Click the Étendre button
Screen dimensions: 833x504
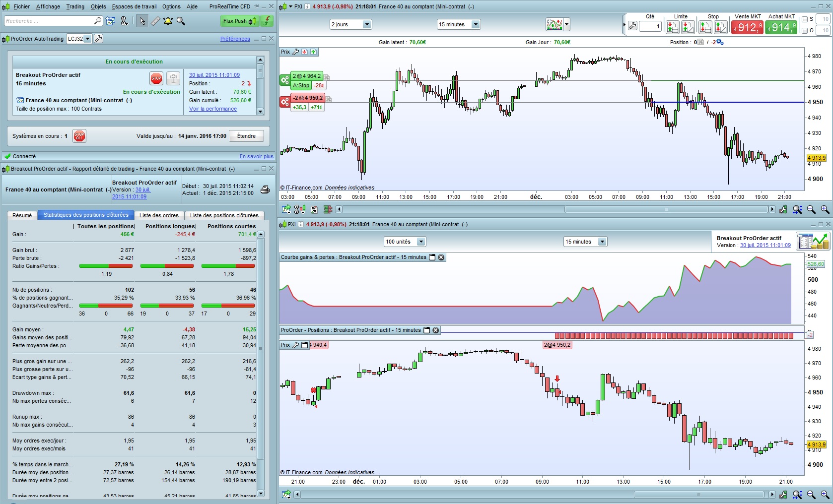point(246,136)
